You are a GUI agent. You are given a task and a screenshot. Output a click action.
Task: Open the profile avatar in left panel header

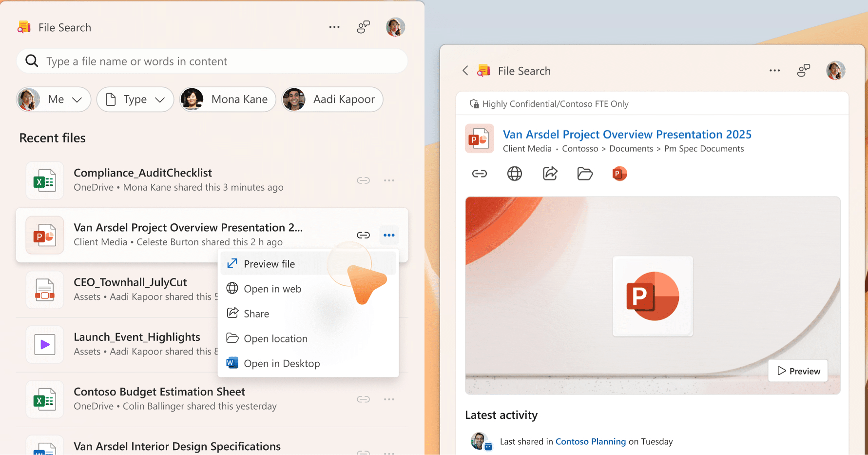396,27
